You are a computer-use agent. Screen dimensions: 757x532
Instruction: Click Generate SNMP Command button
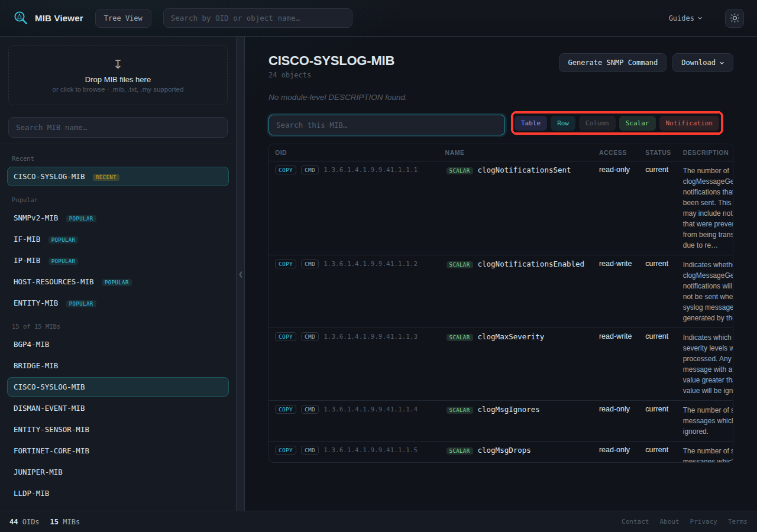(613, 63)
